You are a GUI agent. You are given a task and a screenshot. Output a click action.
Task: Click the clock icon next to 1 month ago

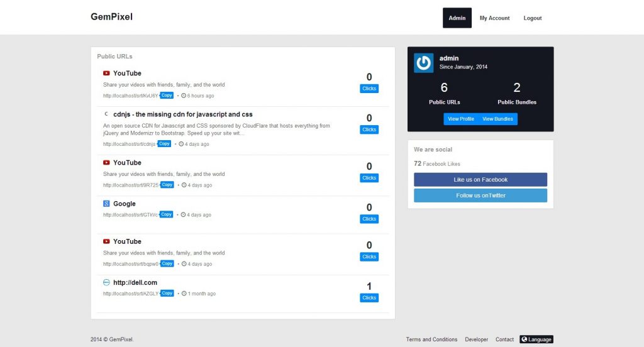pos(184,293)
